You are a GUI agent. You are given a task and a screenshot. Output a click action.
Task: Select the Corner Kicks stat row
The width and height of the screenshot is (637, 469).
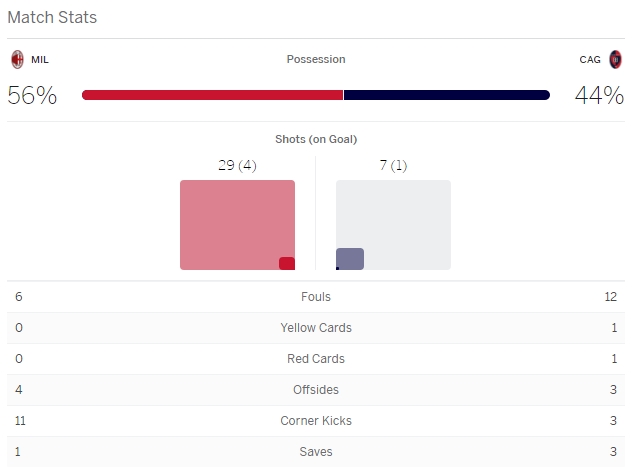tap(316, 421)
